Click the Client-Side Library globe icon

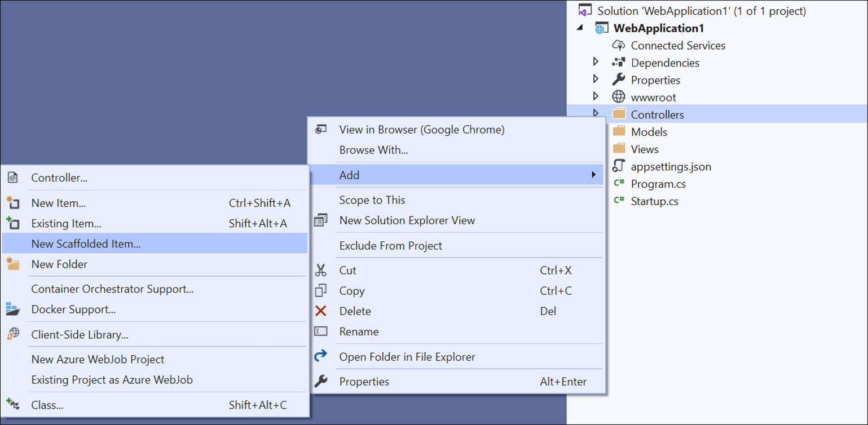12,334
